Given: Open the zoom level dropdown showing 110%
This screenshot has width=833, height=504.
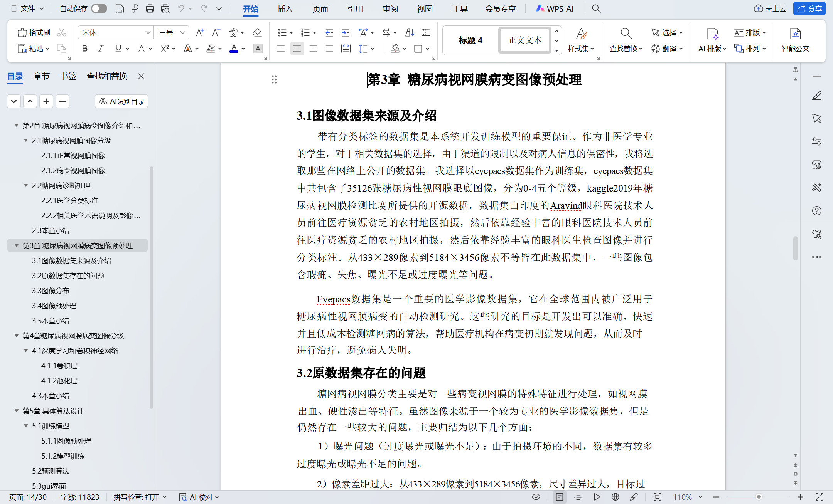Looking at the screenshot, I should (688, 497).
